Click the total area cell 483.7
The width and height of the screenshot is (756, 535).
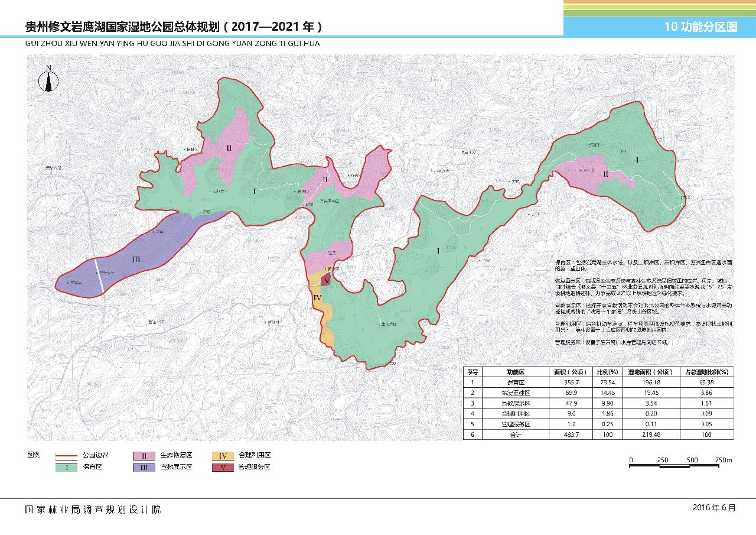[x=571, y=435]
